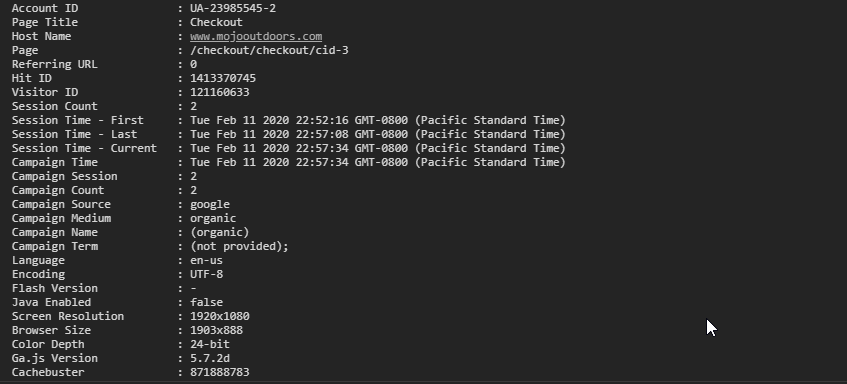Viewport: 847px width, 384px height.
Task: Open the www.mojooutdoors.com host link
Action: [256, 36]
